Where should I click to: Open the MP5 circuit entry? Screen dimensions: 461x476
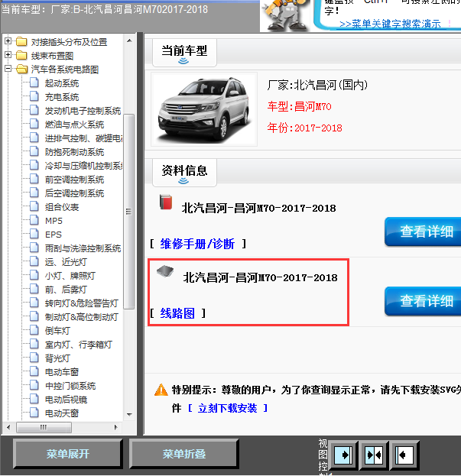pos(54,221)
